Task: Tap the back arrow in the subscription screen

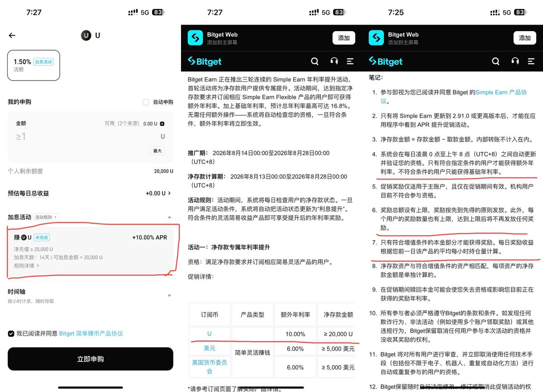Action: 12,35
